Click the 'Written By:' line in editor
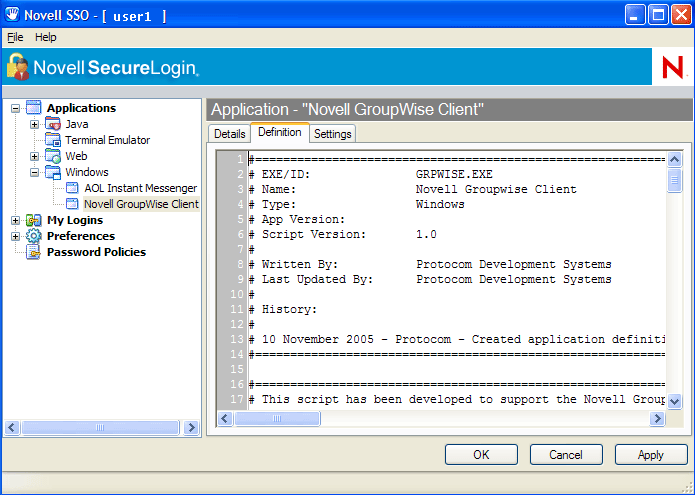This screenshot has height=495, width=695. 430,265
